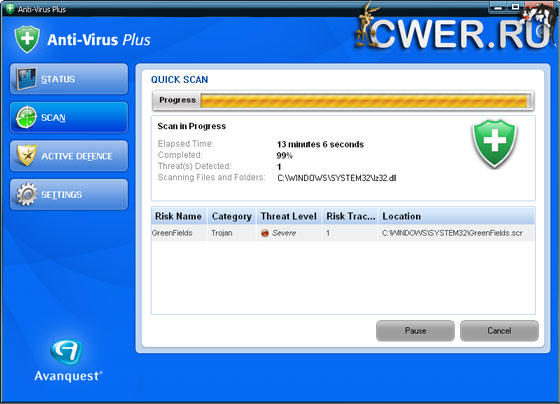Click the lz32.dll scanning path
Image resolution: width=560 pixels, height=404 pixels.
pyautogui.click(x=337, y=178)
